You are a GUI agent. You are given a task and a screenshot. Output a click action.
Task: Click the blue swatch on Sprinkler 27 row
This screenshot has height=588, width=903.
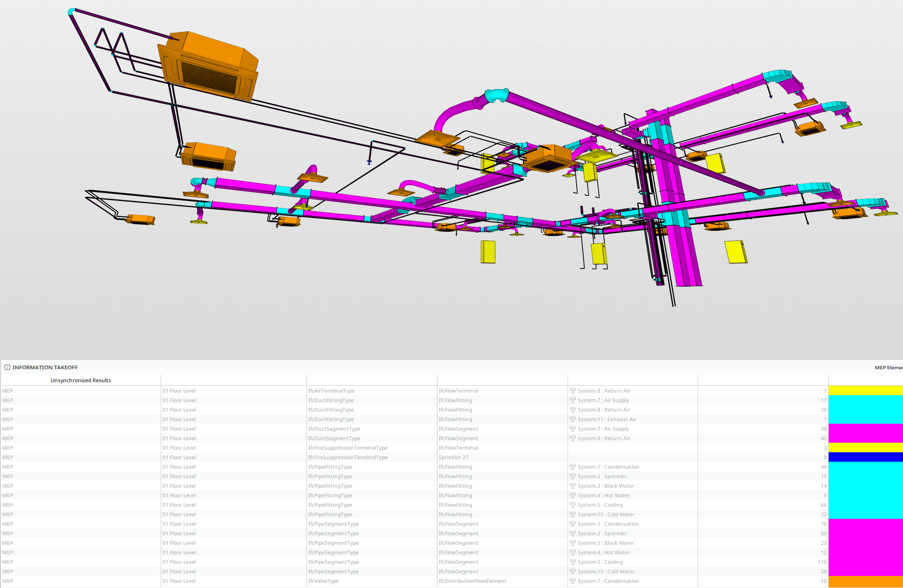865,457
